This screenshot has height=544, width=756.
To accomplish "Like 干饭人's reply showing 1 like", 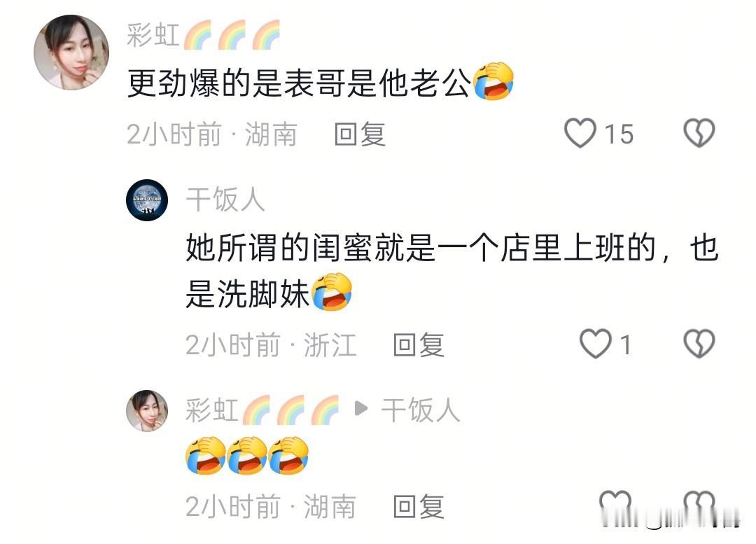I will (595, 344).
